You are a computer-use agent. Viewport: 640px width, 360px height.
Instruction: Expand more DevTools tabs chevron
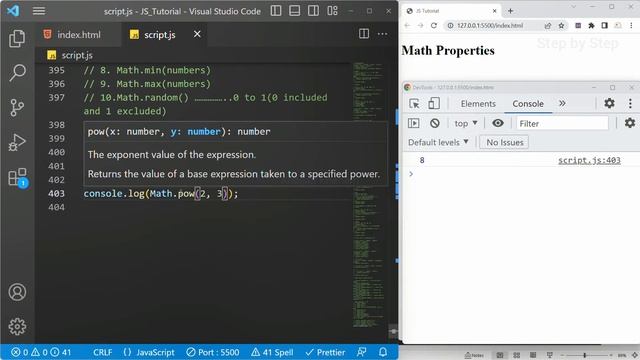click(x=562, y=103)
